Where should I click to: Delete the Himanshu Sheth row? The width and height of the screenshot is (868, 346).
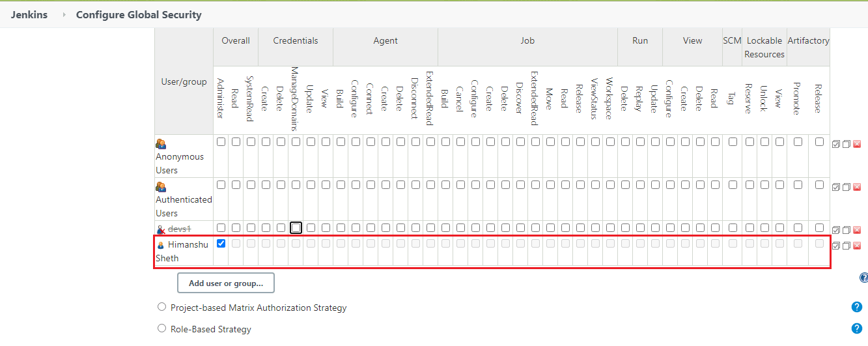pyautogui.click(x=857, y=246)
